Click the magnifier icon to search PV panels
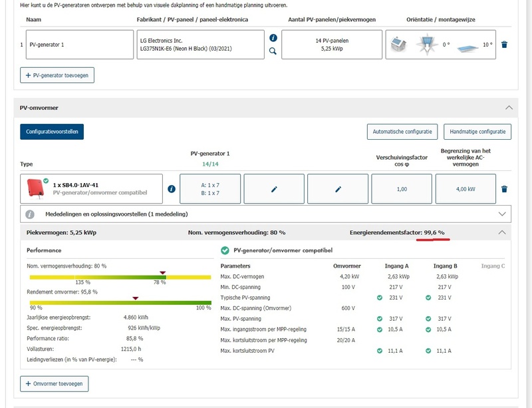532x408 pixels. pyautogui.click(x=273, y=51)
